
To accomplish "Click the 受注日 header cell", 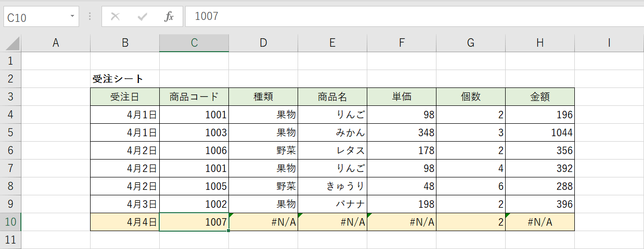I will (125, 97).
